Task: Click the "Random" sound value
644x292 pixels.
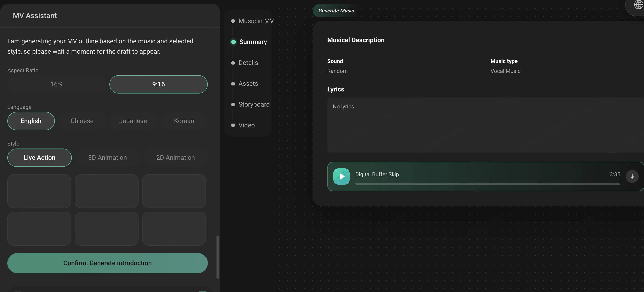Action: [x=337, y=71]
